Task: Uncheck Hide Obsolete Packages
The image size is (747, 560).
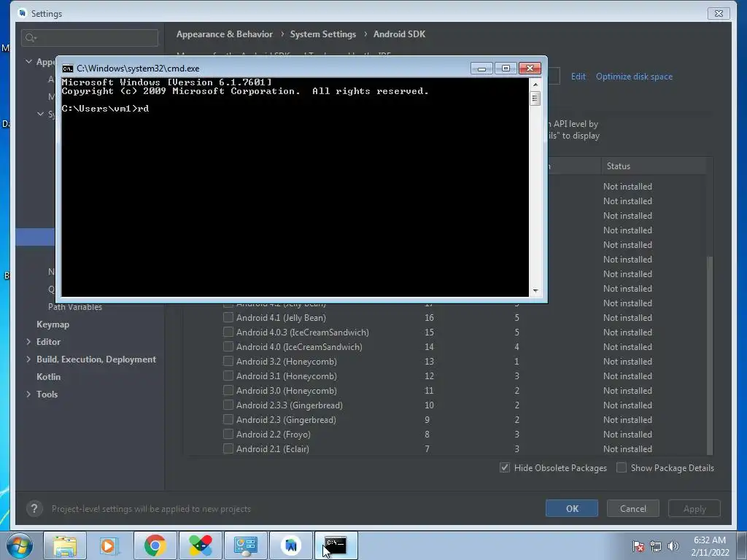Action: 505,467
